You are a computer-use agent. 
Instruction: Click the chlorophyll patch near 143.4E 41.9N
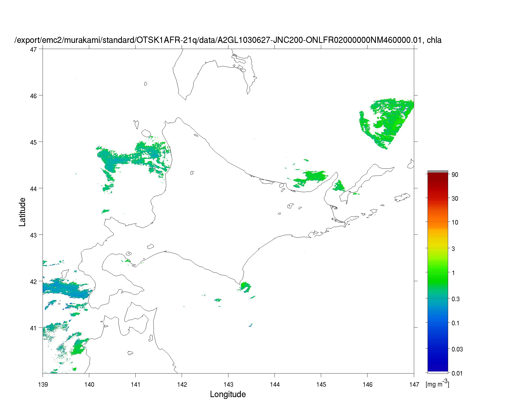[245, 287]
